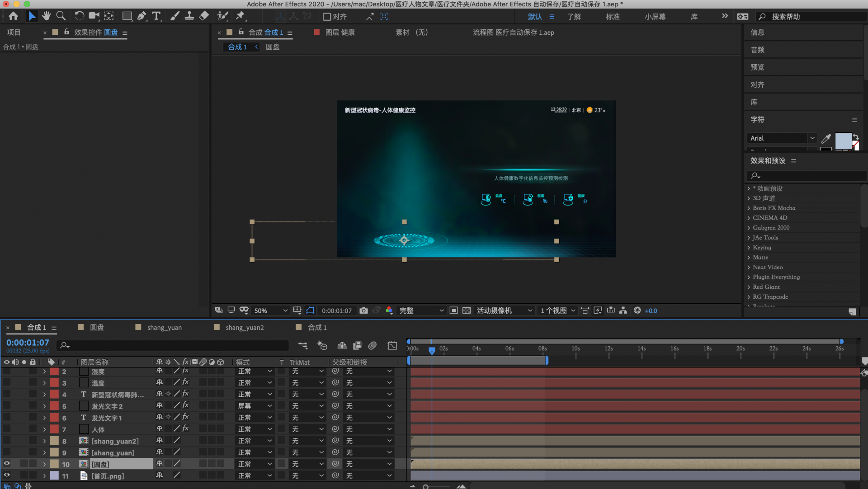The height and width of the screenshot is (489, 868).
Task: Take a snapshot with camera icon
Action: click(x=363, y=310)
